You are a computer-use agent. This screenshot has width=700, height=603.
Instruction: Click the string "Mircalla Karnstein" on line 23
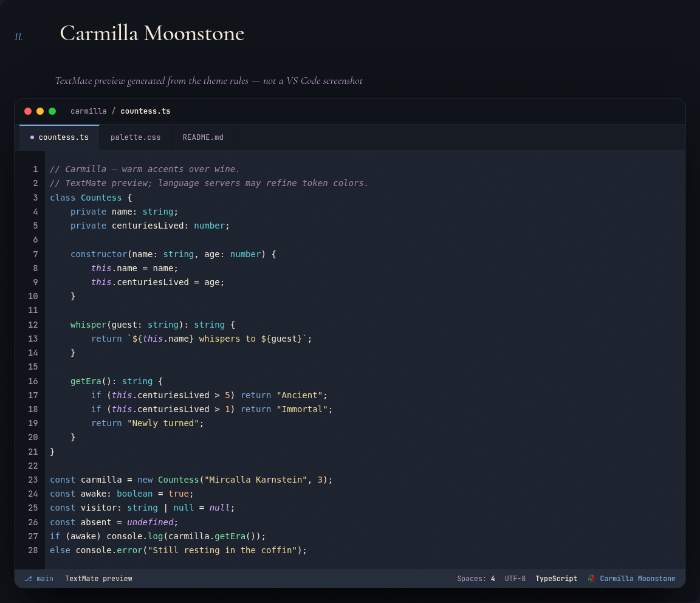(256, 480)
